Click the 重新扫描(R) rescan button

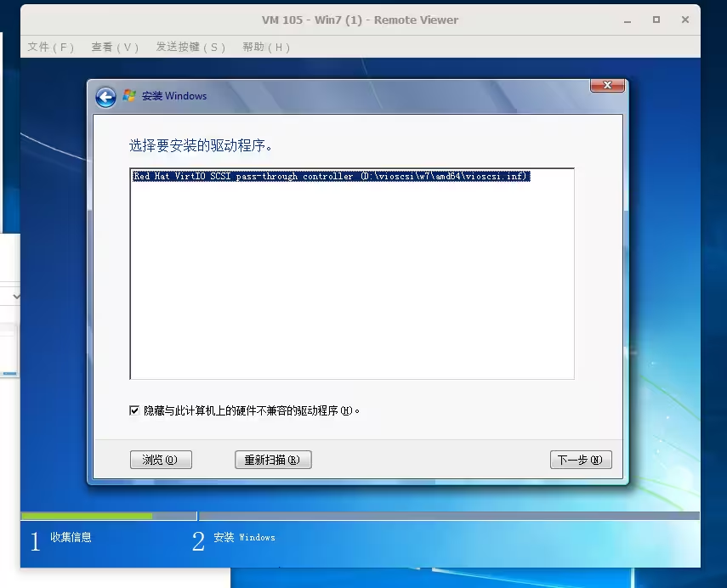point(273,460)
